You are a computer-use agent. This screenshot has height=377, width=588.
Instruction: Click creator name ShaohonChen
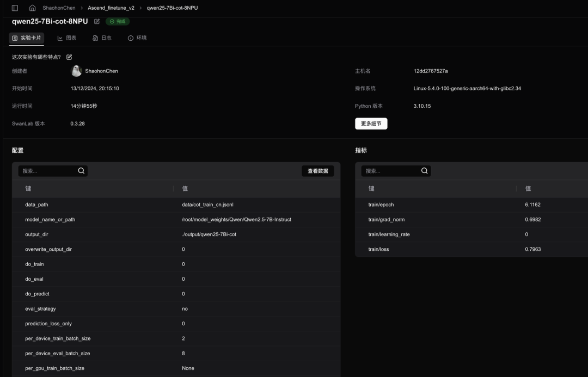101,71
